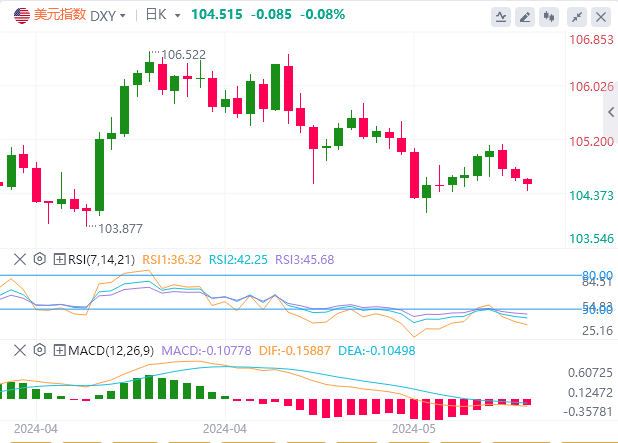Click the US flag icon
Viewport: 618px width, 443px height.
pyautogui.click(x=21, y=15)
